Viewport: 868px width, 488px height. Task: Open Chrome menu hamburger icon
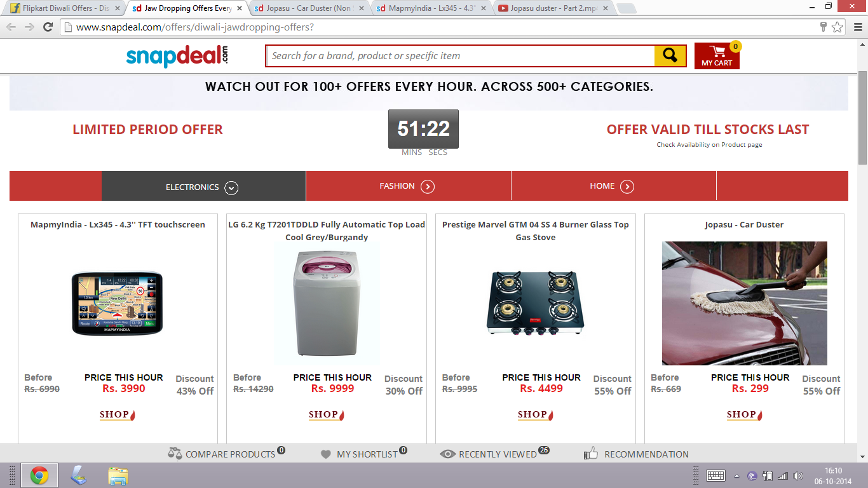(855, 27)
